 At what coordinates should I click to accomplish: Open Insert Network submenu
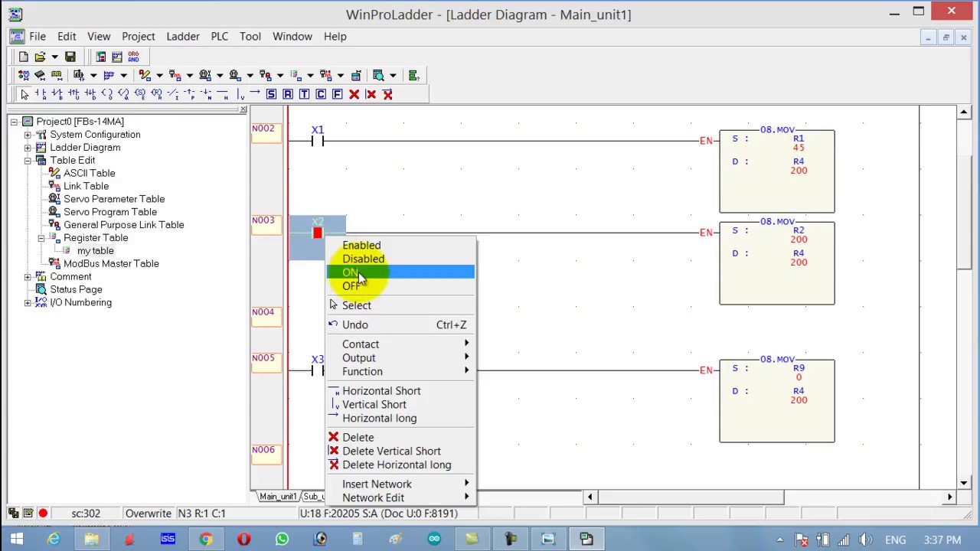tap(401, 484)
